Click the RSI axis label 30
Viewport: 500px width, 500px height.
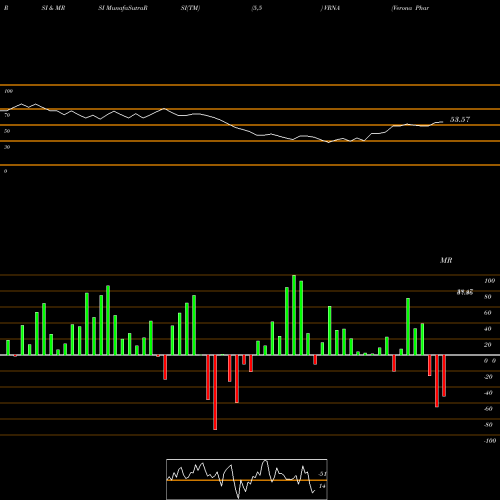[x=7, y=147]
